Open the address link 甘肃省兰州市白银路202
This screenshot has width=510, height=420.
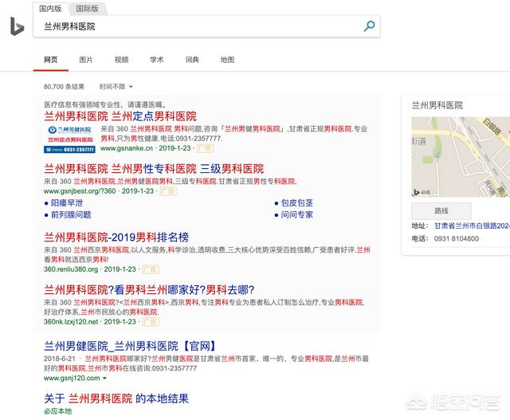pos(472,226)
